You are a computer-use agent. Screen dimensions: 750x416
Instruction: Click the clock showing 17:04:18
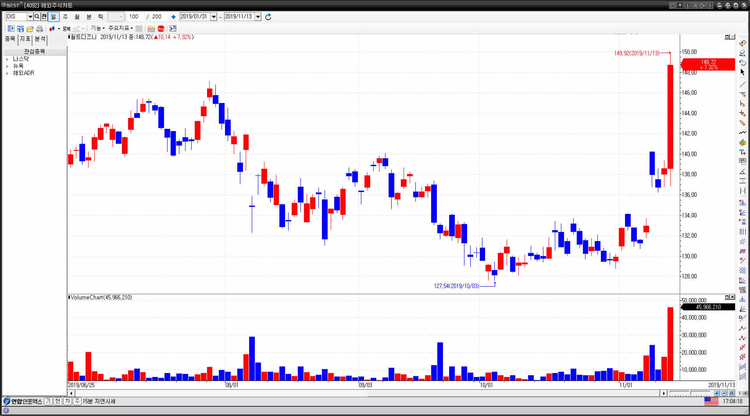733,402
